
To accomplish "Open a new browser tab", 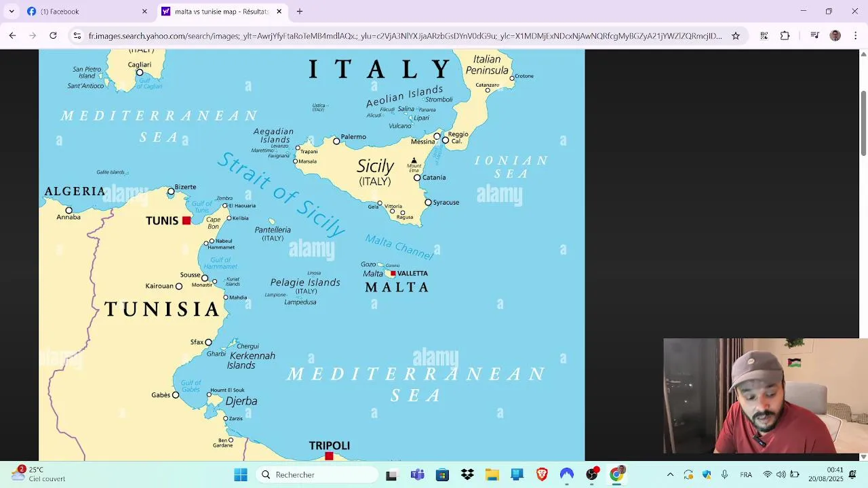I will (x=300, y=12).
